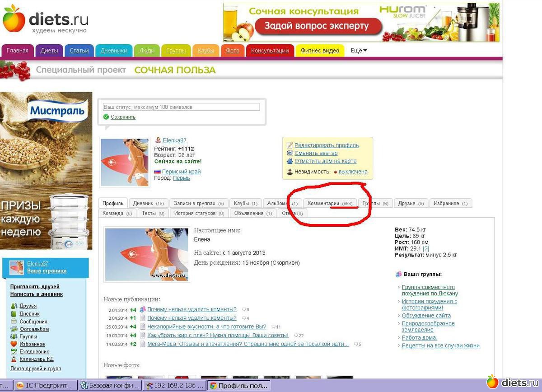This screenshot has width=542, height=392.
Task: Click the heart icon next to Избранное
Action: coord(14,344)
